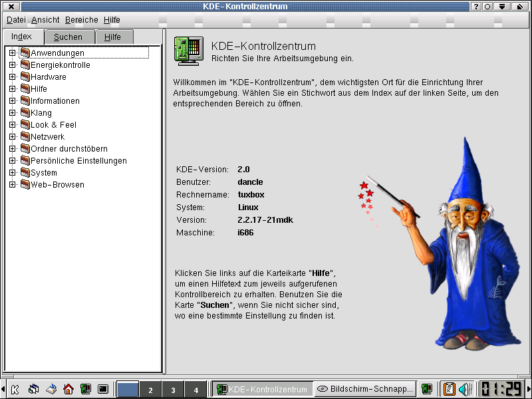Select the System folder icon
This screenshot has height=399, width=532.
click(x=25, y=173)
